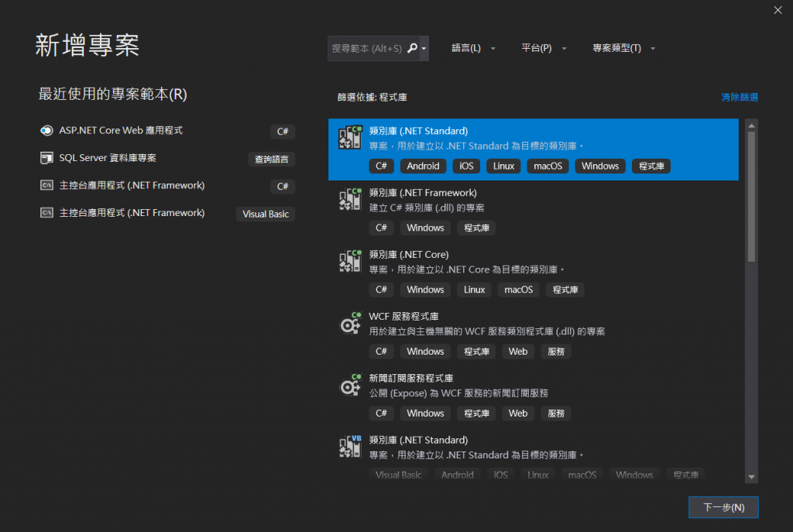Expand the 專案類型(T) filter dropdown
The height and width of the screenshot is (532, 793).
coord(624,48)
